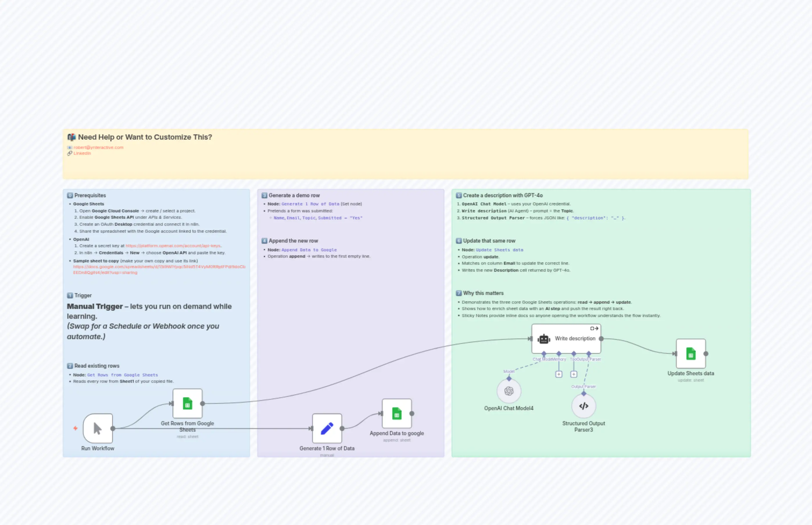Add a Memory sub-node via plus button
This screenshot has width=812, height=525.
[559, 374]
